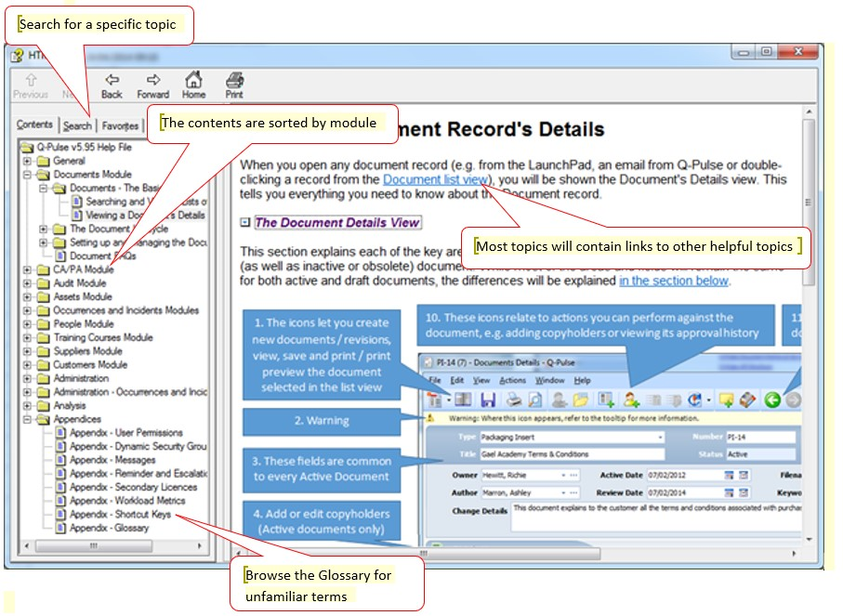The height and width of the screenshot is (616, 843).
Task: Click the refresh icon in Documents Details toolbar
Action: tap(694, 400)
